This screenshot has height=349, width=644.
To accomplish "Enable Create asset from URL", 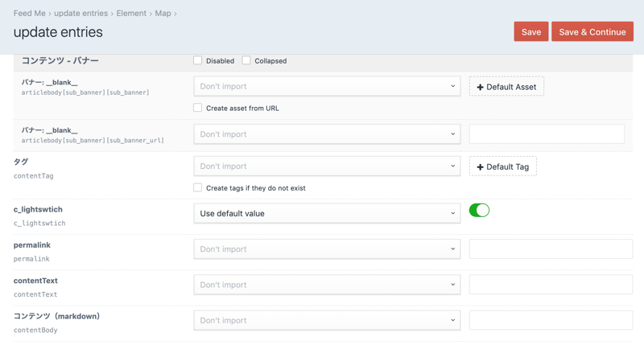I will 198,108.
